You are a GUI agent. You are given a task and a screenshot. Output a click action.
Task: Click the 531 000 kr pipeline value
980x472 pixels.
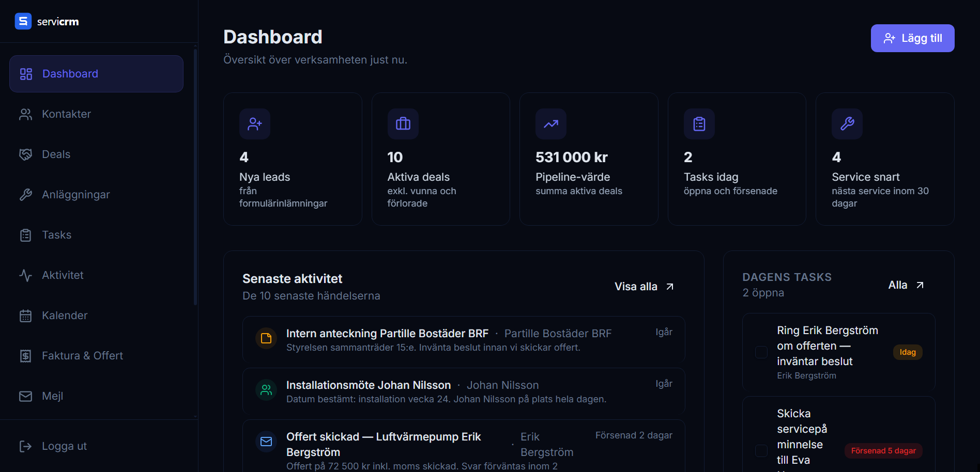click(x=572, y=157)
